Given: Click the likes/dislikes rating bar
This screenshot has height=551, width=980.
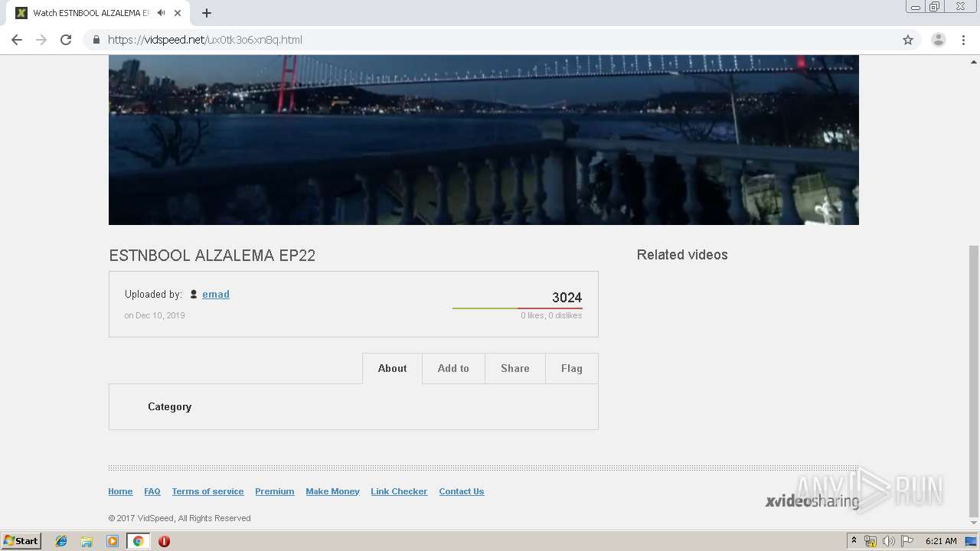Looking at the screenshot, I should 518,308.
